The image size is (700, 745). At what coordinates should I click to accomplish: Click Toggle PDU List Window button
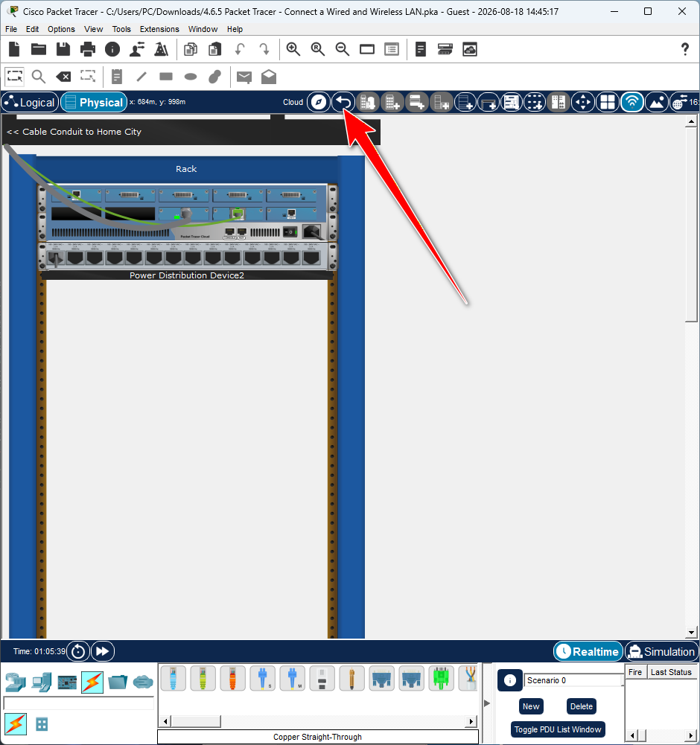point(558,729)
